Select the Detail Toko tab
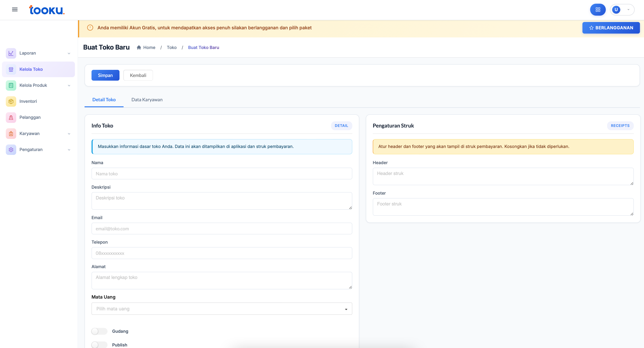The image size is (644, 348). (104, 100)
